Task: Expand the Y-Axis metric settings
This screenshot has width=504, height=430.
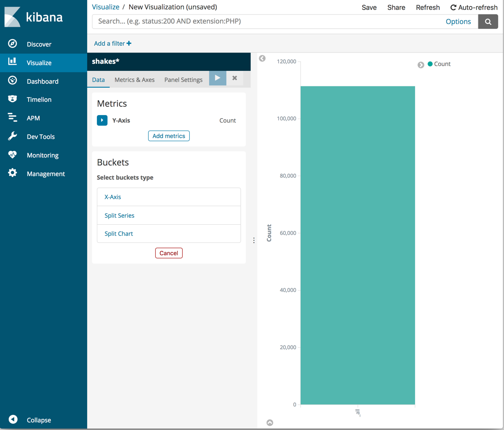Action: click(102, 120)
